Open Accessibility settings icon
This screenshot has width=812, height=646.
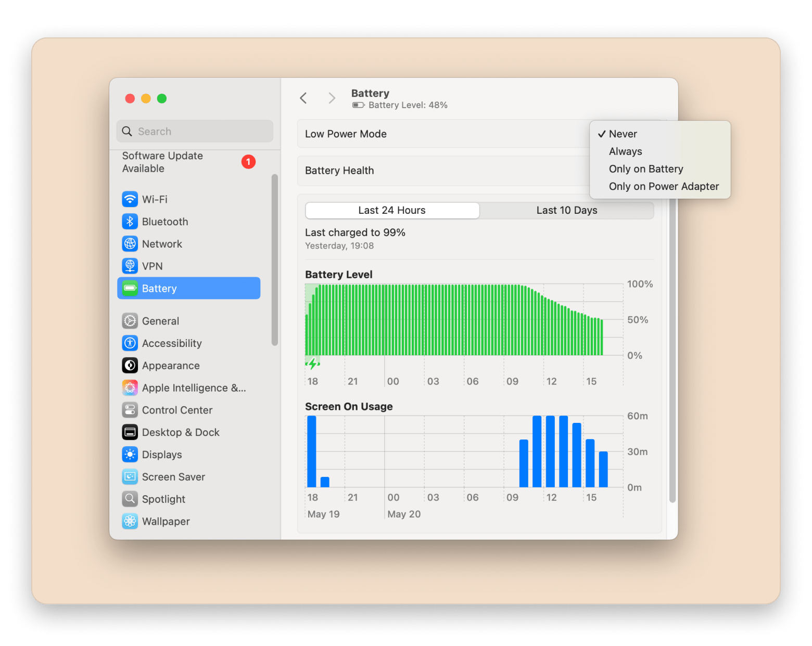pos(130,343)
